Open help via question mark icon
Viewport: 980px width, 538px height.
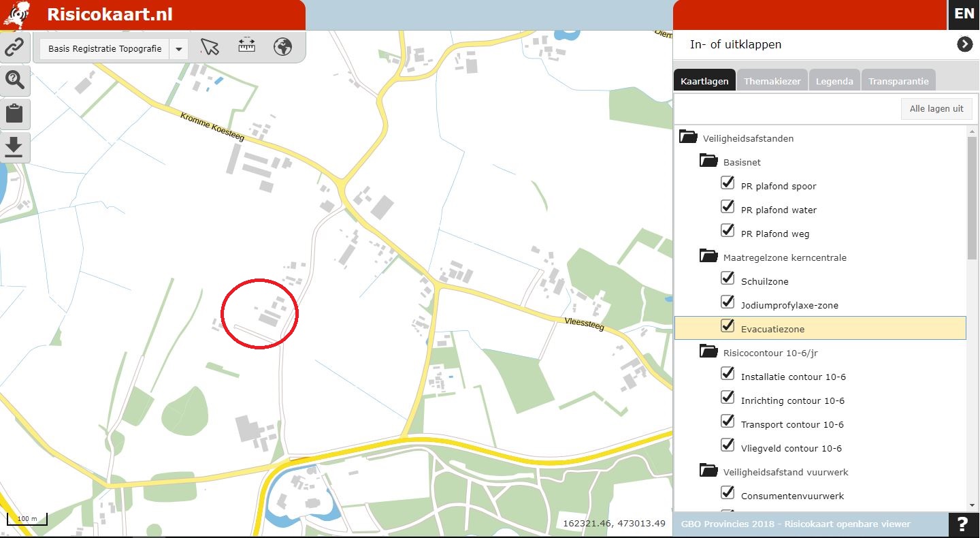click(962, 524)
